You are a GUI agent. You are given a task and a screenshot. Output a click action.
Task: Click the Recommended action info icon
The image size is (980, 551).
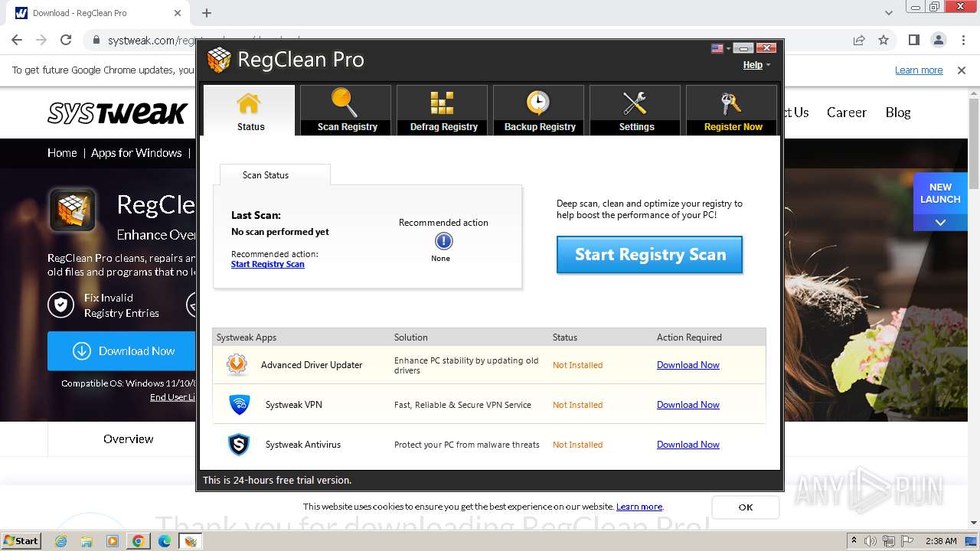coord(443,241)
